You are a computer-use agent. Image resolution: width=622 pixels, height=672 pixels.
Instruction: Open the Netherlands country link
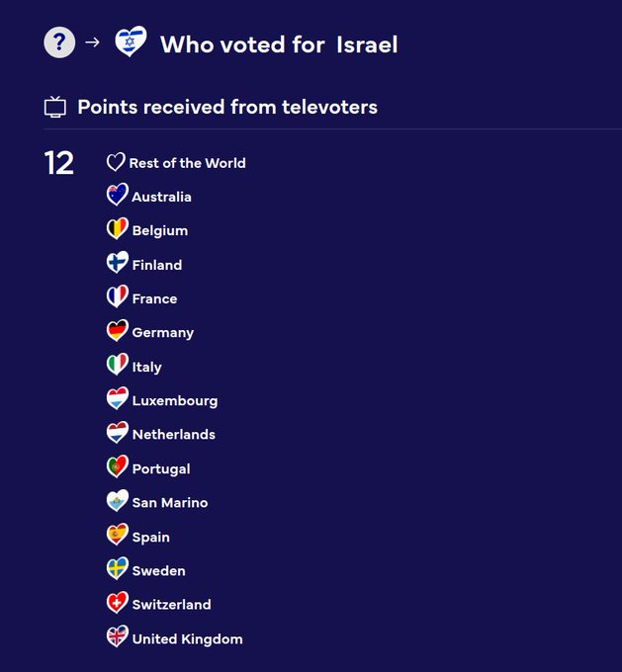point(173,434)
